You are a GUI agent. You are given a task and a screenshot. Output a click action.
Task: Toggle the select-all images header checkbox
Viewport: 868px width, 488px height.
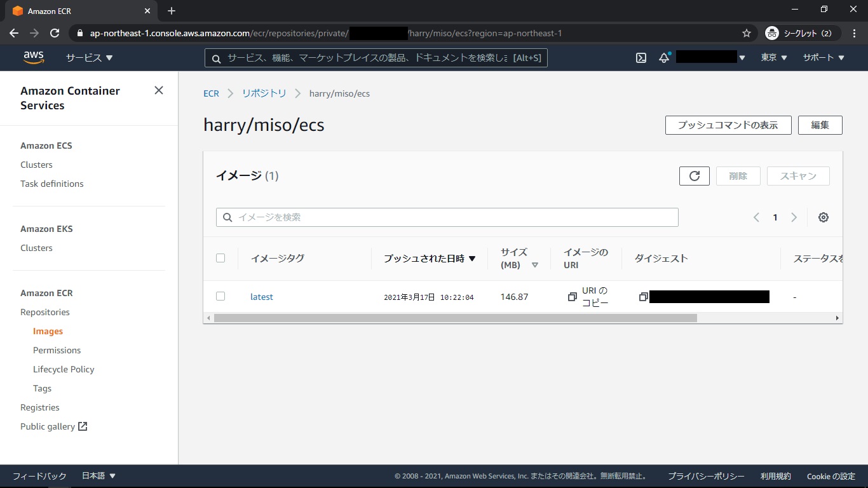pyautogui.click(x=220, y=258)
